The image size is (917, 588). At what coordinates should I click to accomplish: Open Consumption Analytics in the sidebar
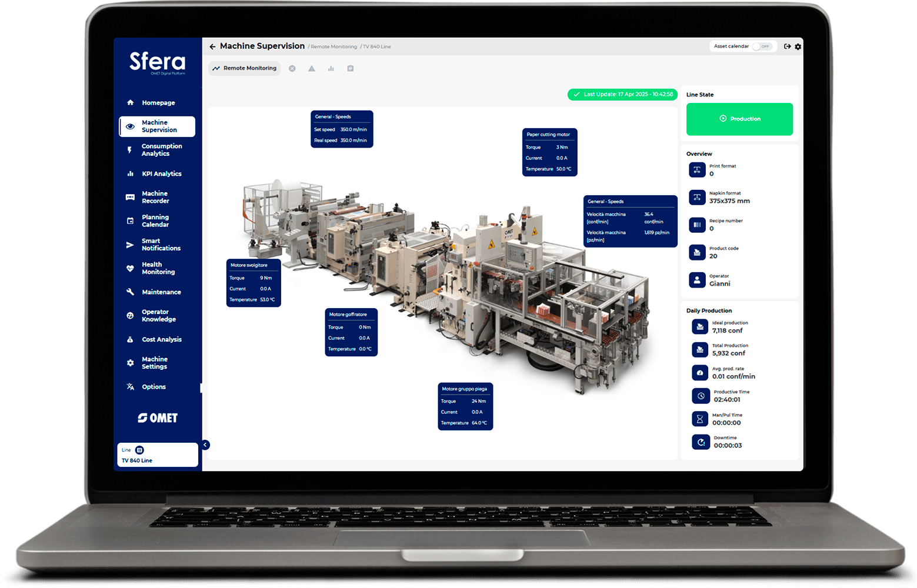point(161,150)
